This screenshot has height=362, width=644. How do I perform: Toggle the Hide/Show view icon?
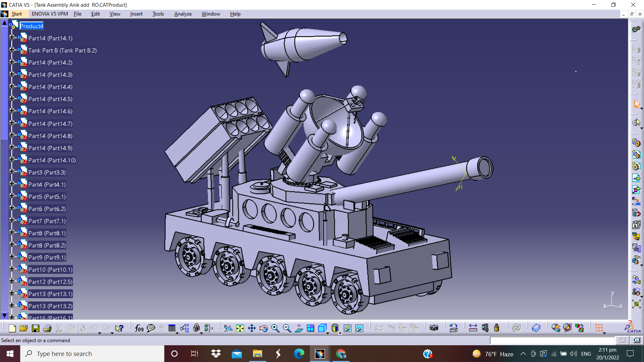click(347, 328)
